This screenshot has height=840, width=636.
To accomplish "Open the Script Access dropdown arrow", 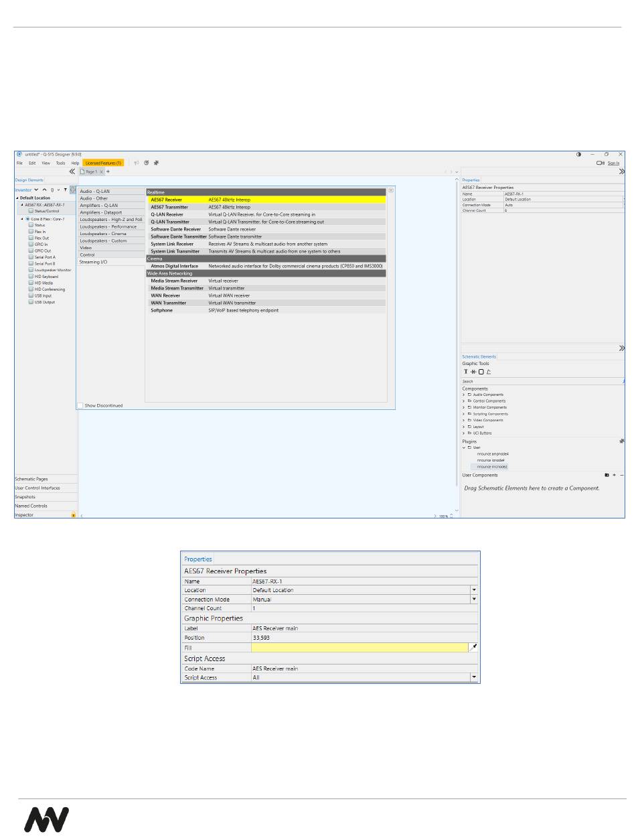I will click(x=474, y=677).
